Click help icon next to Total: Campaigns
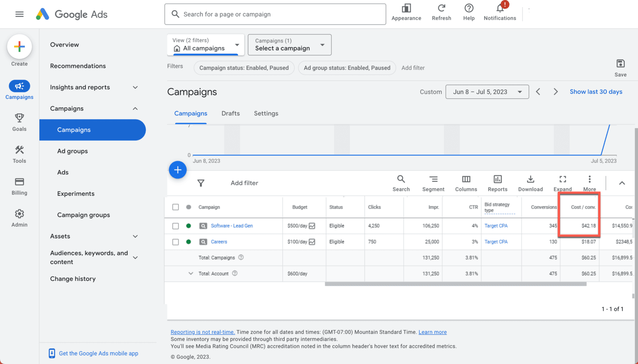 241,257
